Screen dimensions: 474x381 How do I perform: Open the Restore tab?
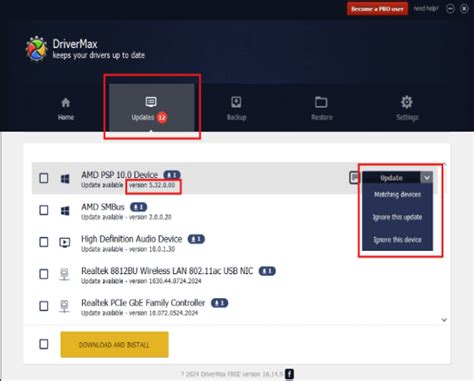(x=322, y=108)
